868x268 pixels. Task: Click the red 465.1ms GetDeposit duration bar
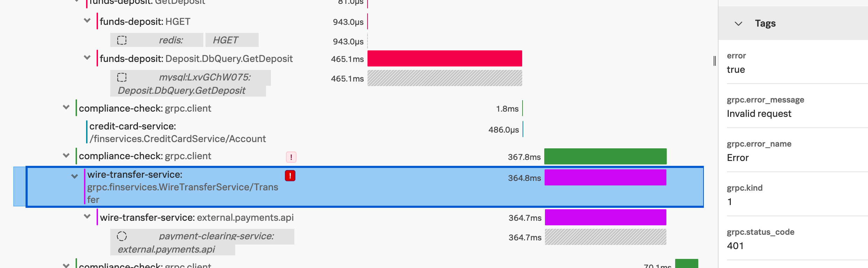tap(444, 58)
